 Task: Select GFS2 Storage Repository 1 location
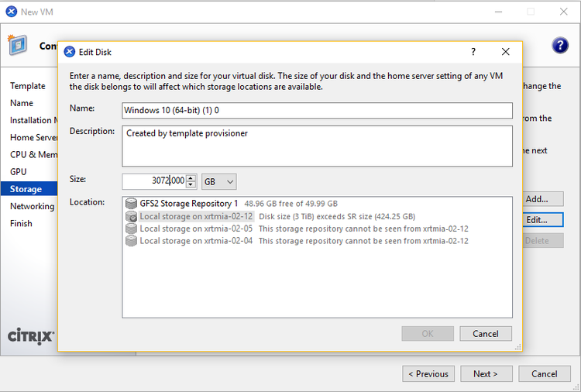[x=188, y=204]
